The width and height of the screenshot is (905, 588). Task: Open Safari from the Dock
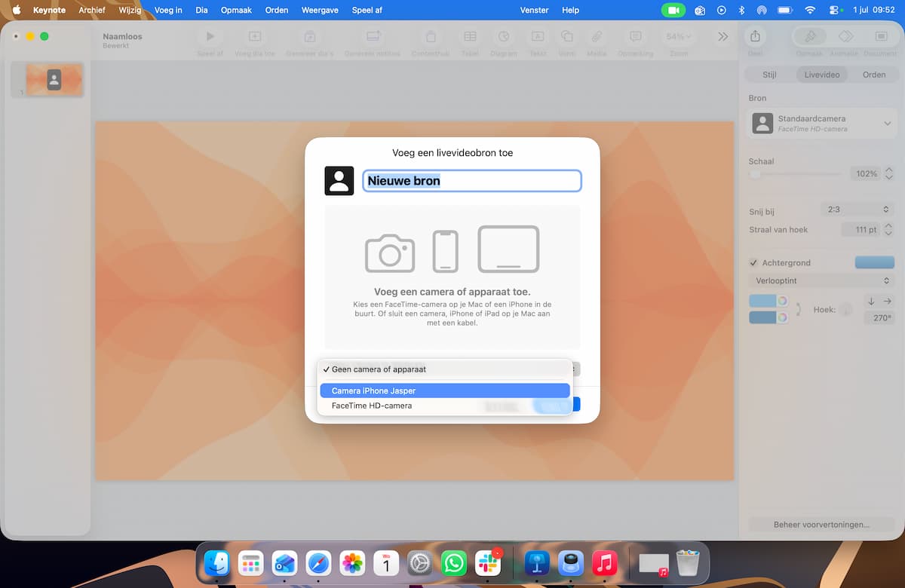pos(318,563)
